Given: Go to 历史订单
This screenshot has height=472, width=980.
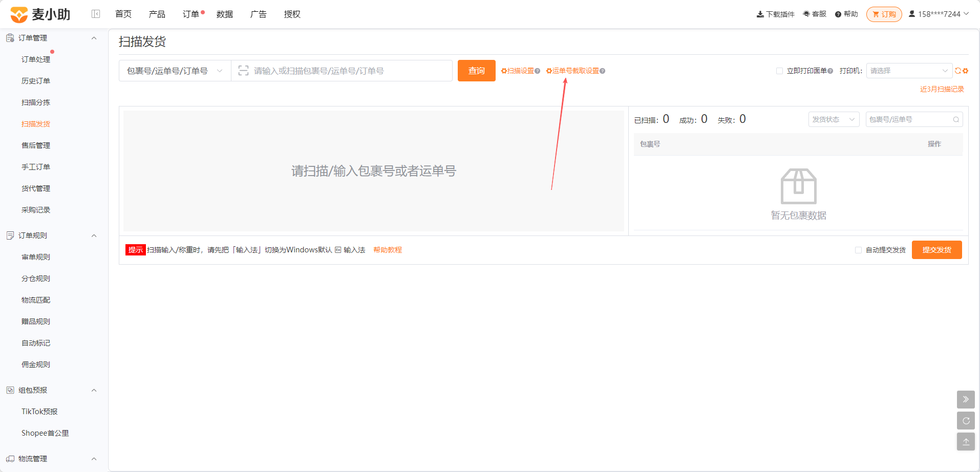Looking at the screenshot, I should click(x=36, y=81).
